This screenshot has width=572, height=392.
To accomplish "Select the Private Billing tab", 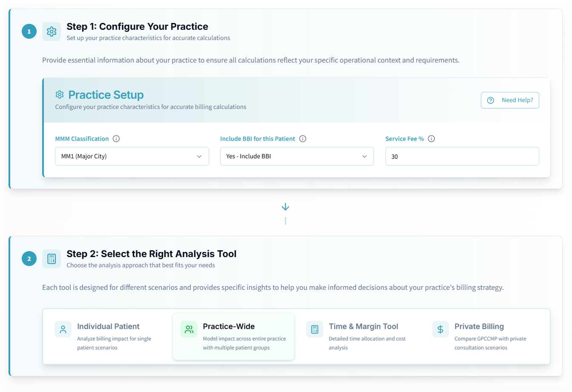I will point(485,337).
